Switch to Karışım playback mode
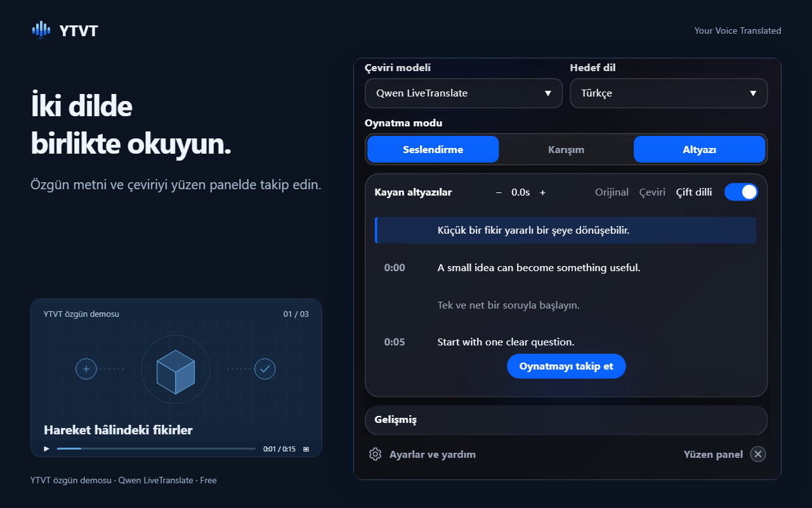 (x=566, y=150)
